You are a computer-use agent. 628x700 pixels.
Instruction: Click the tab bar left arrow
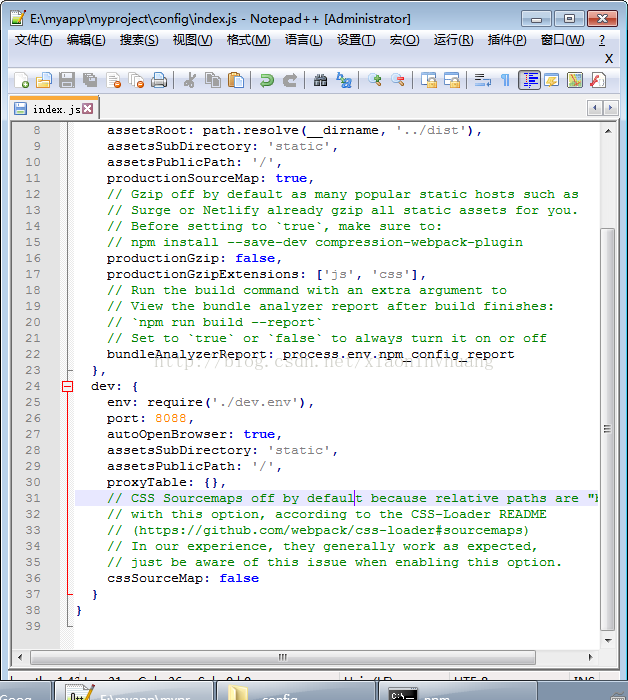point(595,108)
